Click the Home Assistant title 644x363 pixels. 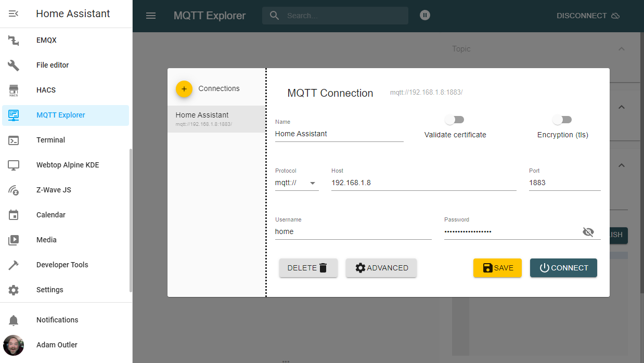[73, 14]
